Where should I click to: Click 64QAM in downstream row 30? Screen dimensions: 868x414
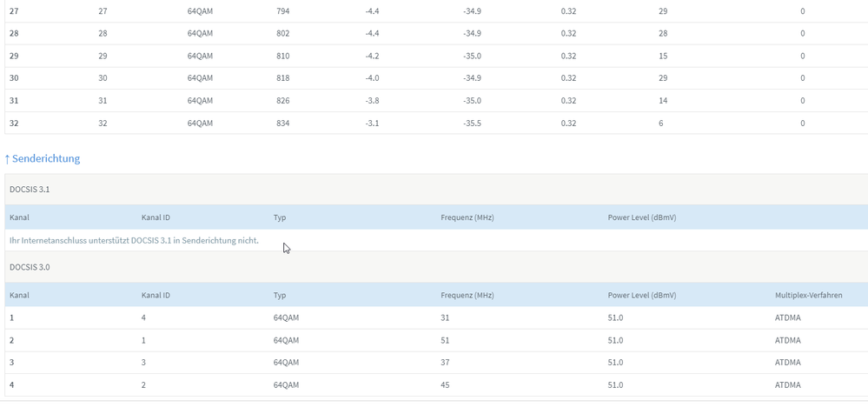200,78
